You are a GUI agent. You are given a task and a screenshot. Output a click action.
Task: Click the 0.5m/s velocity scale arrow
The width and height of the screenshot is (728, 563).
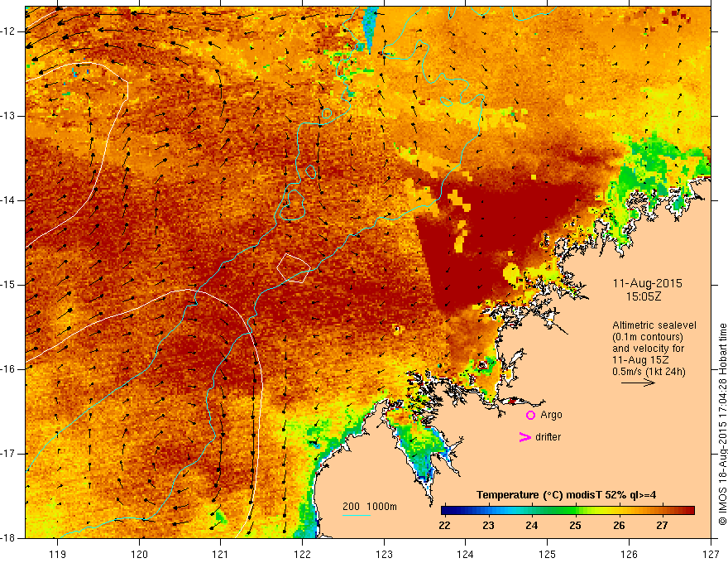point(638,383)
